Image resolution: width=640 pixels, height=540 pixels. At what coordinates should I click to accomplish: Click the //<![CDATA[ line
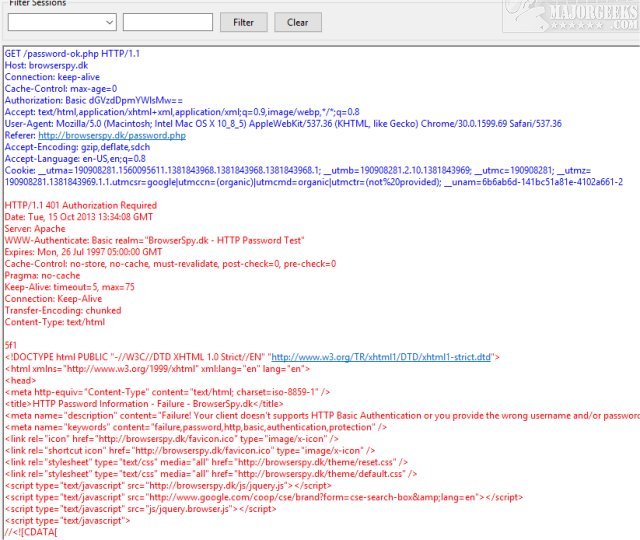[31, 532]
